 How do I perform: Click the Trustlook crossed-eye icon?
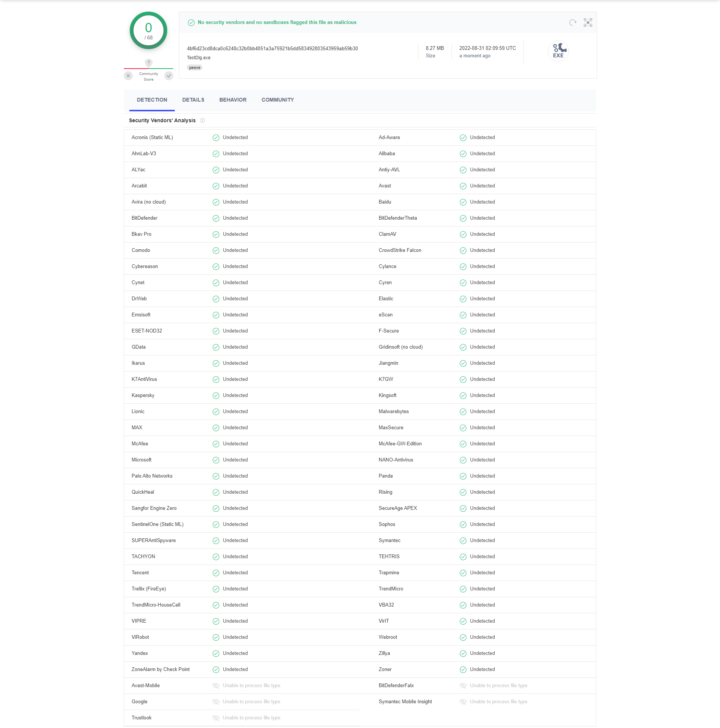pos(216,718)
